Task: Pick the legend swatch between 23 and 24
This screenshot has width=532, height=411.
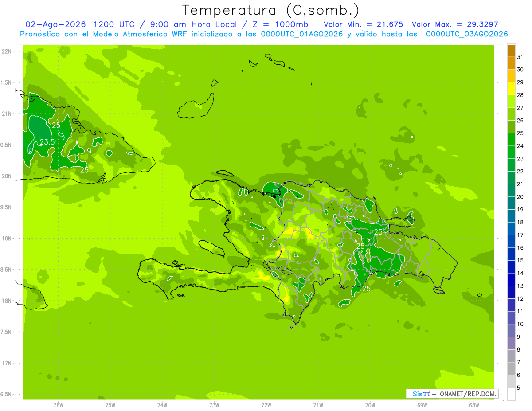Action: coord(511,153)
